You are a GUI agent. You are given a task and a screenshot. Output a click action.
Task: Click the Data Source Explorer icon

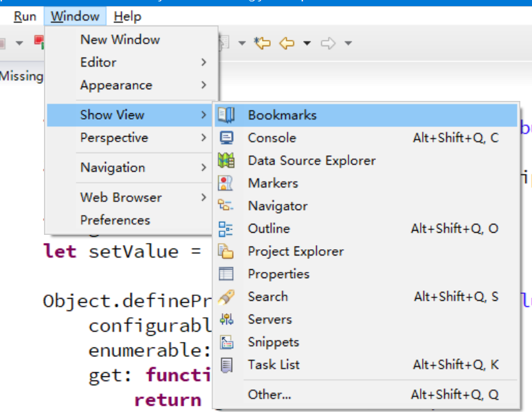(x=226, y=161)
